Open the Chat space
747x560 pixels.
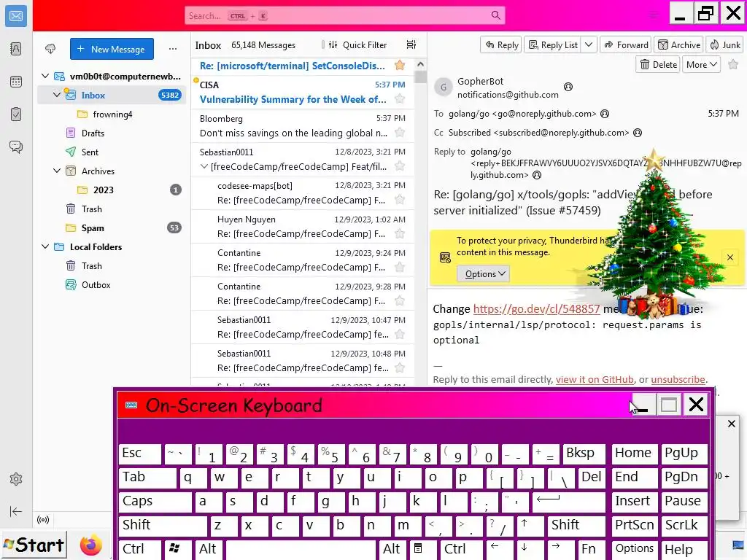(16, 146)
